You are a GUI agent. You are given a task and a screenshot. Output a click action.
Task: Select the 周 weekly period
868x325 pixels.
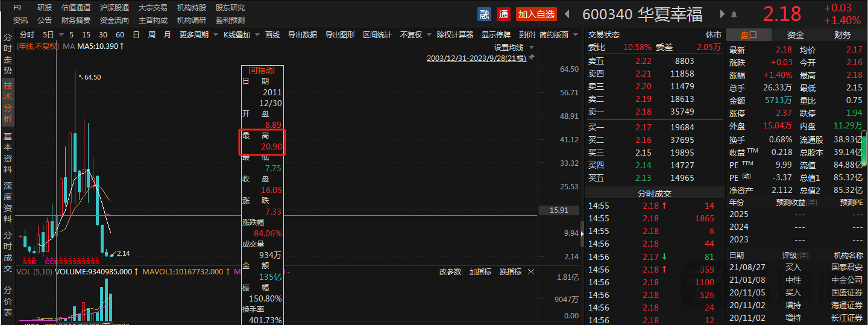[151, 35]
